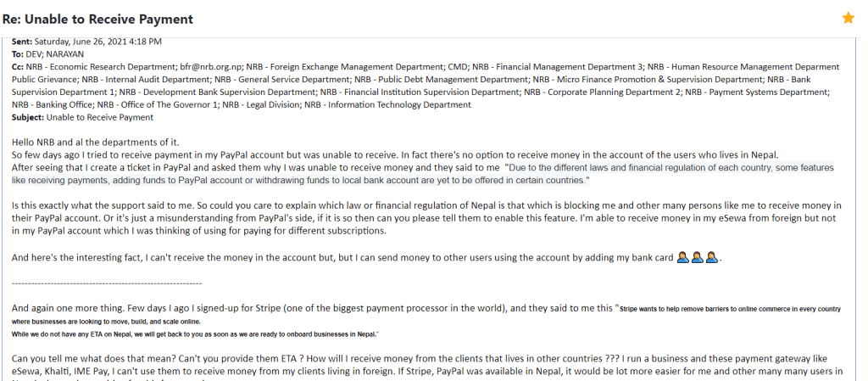Select the 'bfr@nrb.org.np' address in Cc
This screenshot has height=381, width=868.
coord(210,67)
